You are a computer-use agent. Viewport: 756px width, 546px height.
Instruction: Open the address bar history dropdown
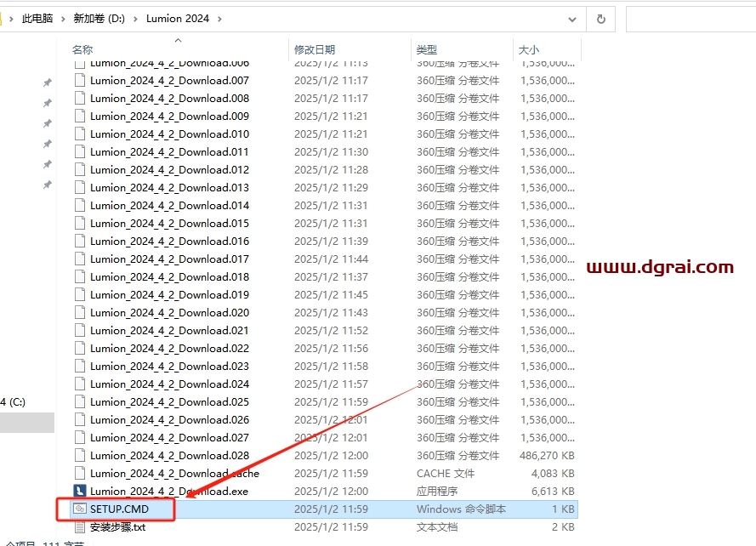(x=572, y=20)
